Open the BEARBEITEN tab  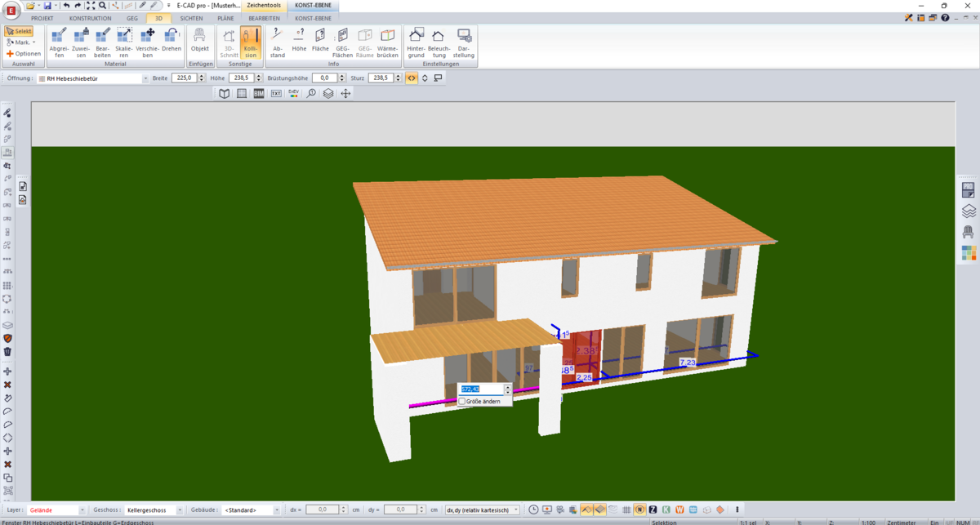(264, 18)
